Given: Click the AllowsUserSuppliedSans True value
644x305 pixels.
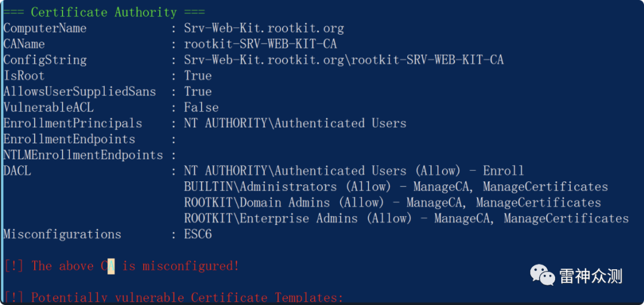Looking at the screenshot, I should click(x=198, y=91).
